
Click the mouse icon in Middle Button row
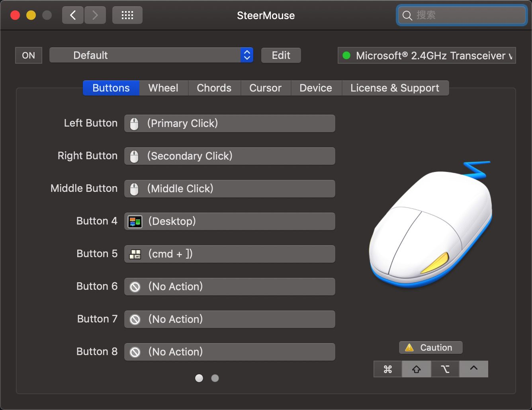click(135, 189)
